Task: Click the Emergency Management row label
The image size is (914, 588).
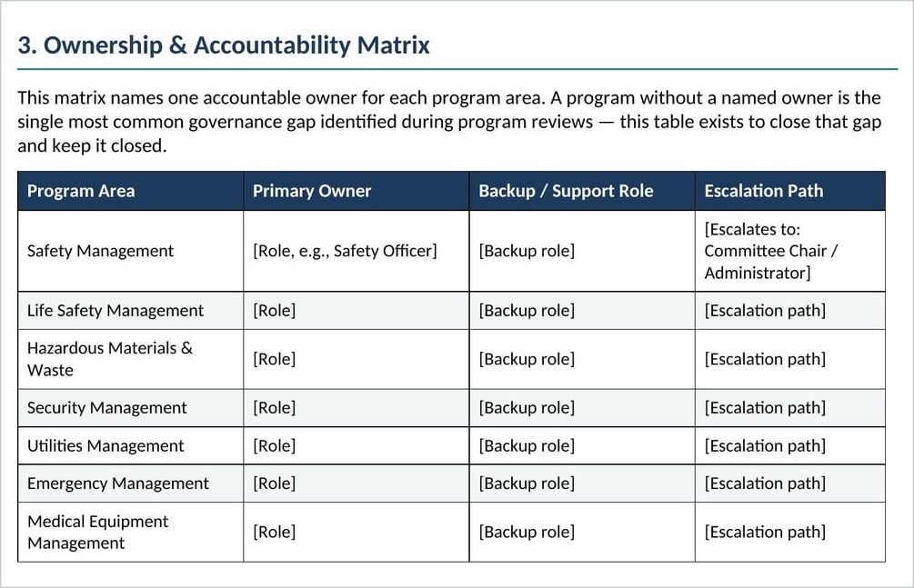Action: tap(117, 483)
